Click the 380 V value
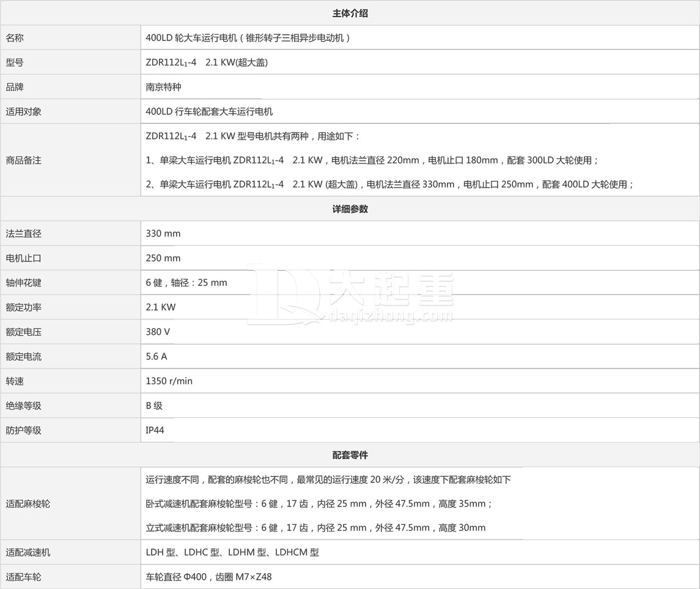The height and width of the screenshot is (589, 700). click(158, 332)
